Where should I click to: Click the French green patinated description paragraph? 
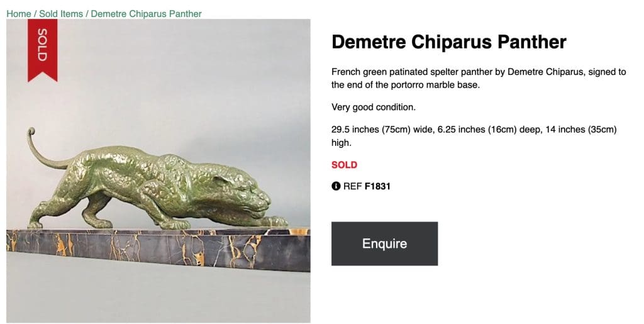tap(478, 78)
